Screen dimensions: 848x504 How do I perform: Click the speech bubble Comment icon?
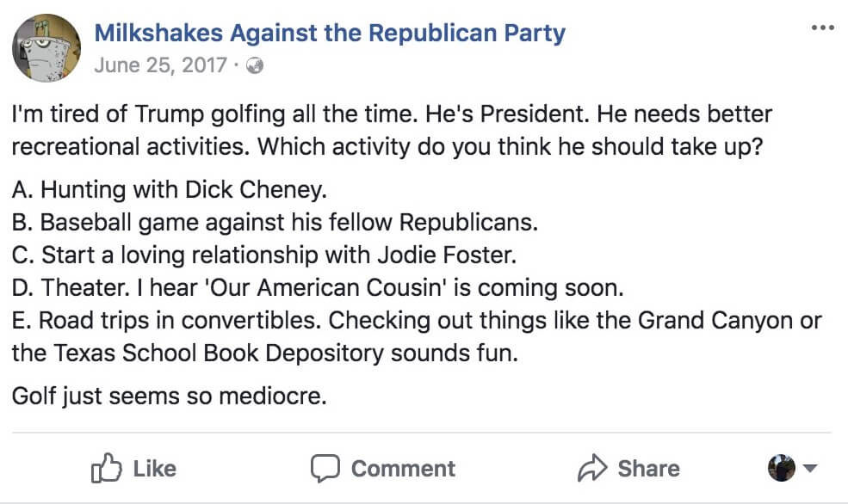pyautogui.click(x=325, y=468)
